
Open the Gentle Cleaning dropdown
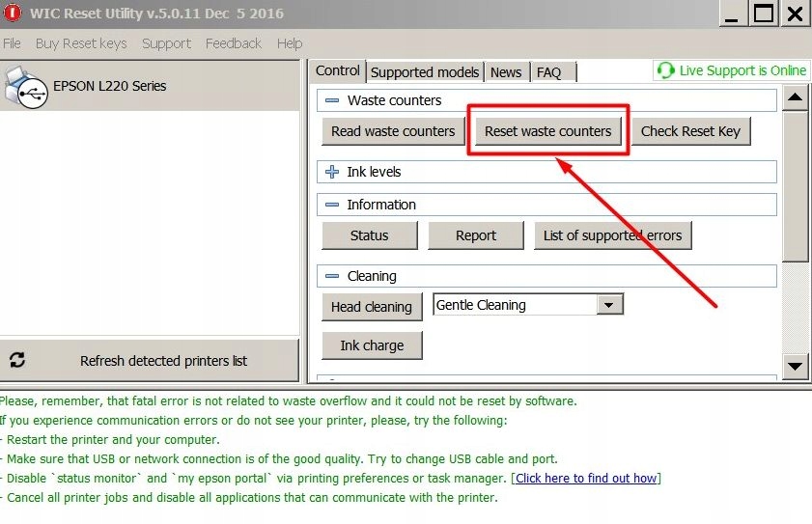click(609, 305)
